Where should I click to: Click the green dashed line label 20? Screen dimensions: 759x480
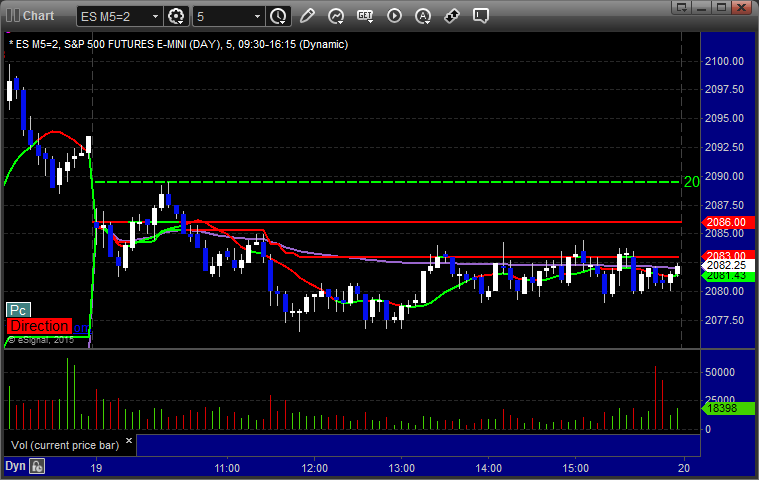691,182
